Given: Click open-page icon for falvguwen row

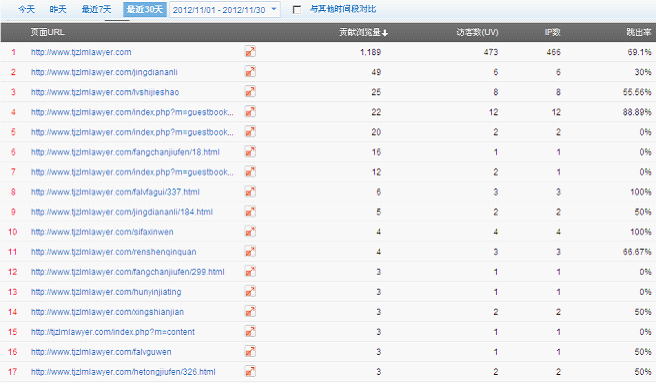Looking at the screenshot, I should pos(250,351).
